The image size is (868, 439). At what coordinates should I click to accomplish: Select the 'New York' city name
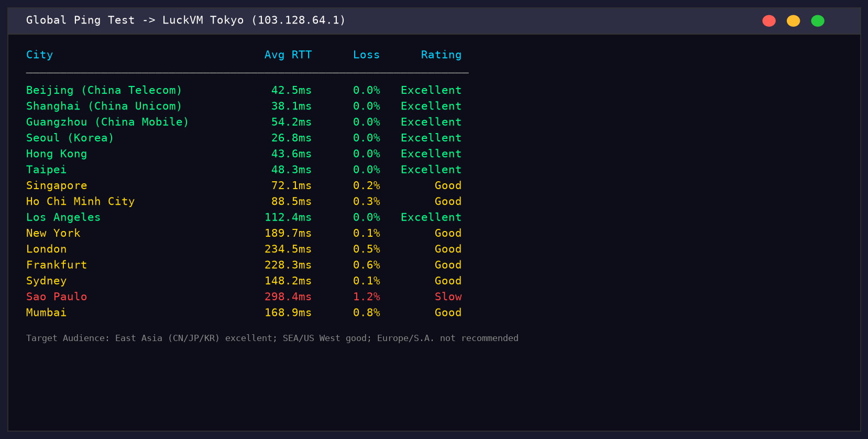click(53, 233)
